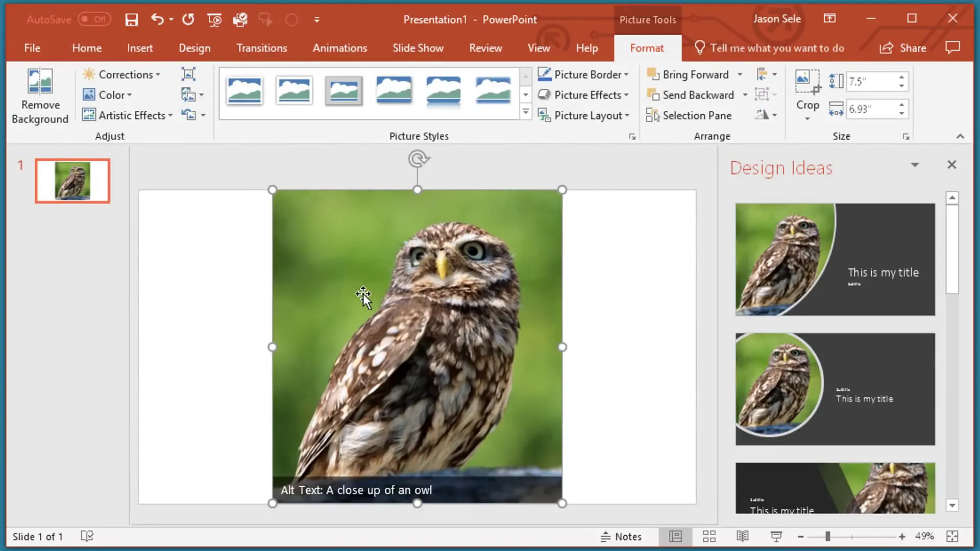
Task: Click the Redo/Repeat icon
Action: pyautogui.click(x=188, y=19)
